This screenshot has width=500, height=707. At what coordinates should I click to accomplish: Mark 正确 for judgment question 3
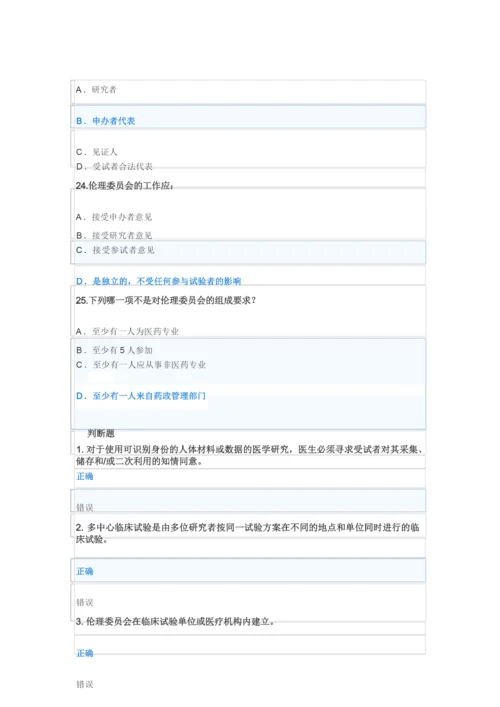(85, 653)
